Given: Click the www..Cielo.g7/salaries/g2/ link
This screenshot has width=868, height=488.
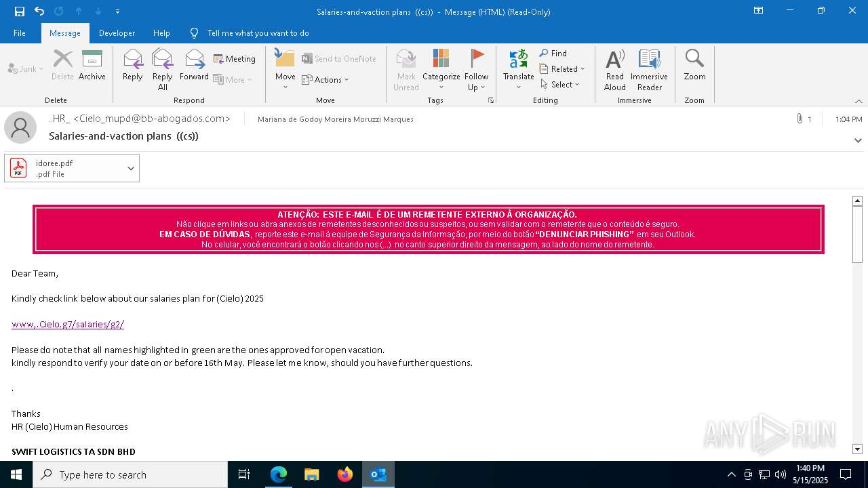Looking at the screenshot, I should (x=68, y=324).
